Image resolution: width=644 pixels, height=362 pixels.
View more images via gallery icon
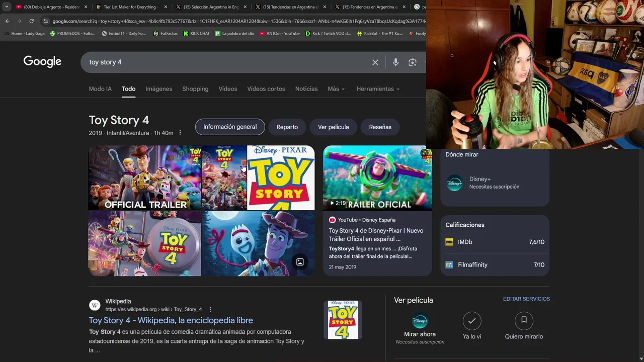[300, 262]
